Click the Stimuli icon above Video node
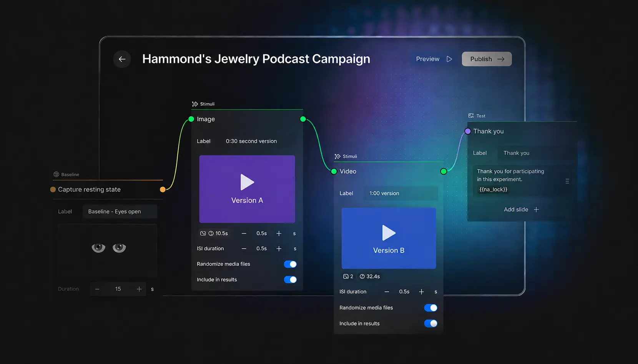This screenshot has width=638, height=364. (x=337, y=156)
